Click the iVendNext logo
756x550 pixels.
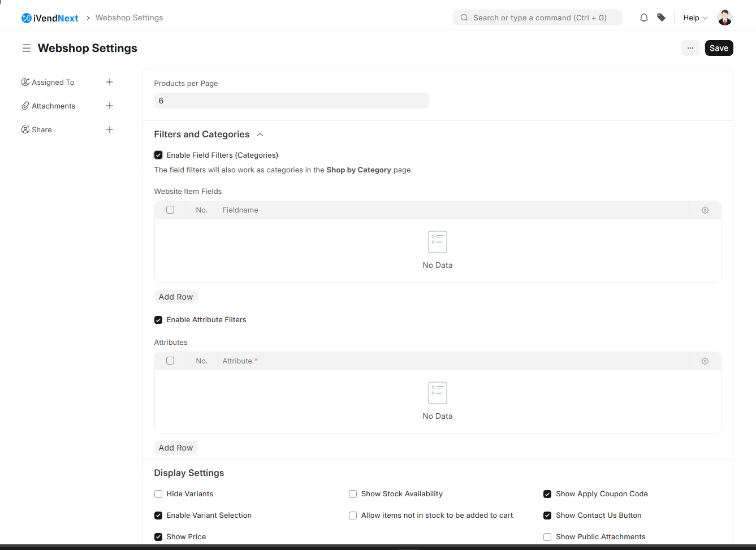tap(50, 18)
